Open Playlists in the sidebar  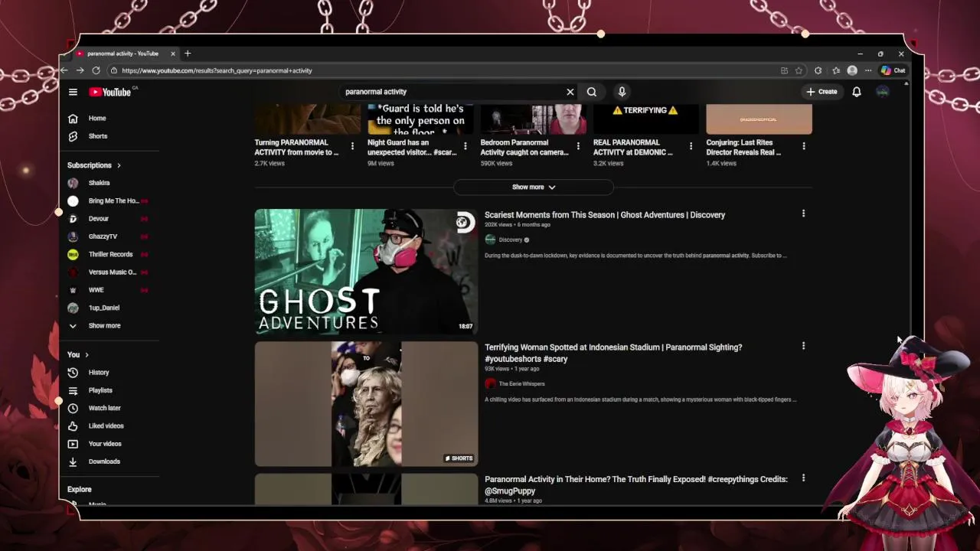click(x=100, y=390)
